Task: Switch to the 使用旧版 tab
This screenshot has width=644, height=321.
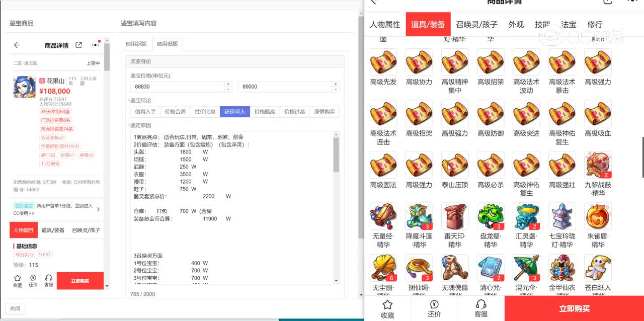Action: [167, 44]
